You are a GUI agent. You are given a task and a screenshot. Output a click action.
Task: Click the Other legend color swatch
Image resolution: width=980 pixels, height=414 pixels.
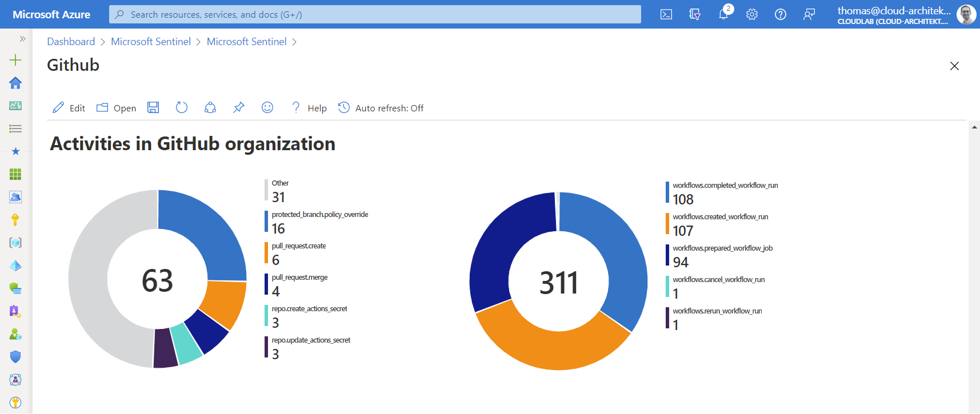click(266, 190)
